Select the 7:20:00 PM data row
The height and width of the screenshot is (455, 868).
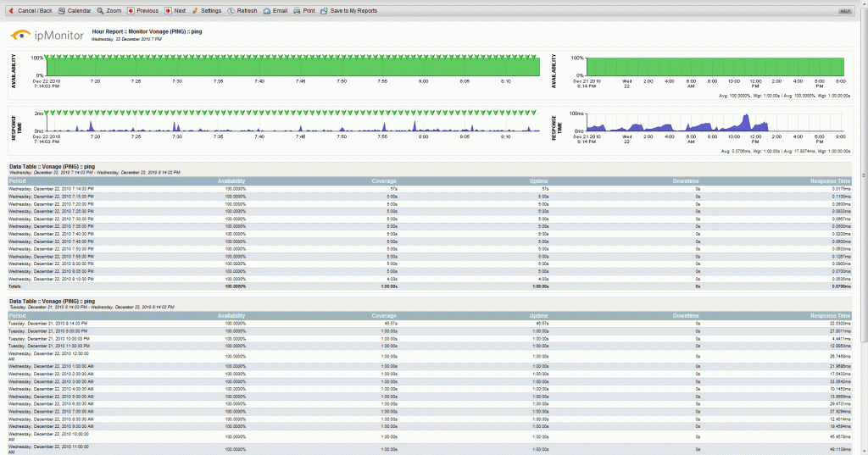pos(430,203)
